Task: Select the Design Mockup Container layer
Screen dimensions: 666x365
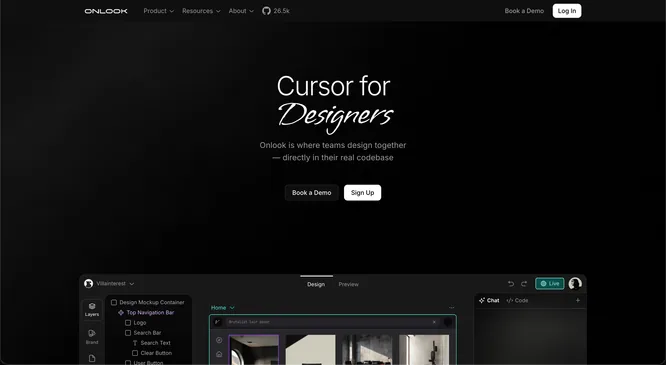Action: 148,303
